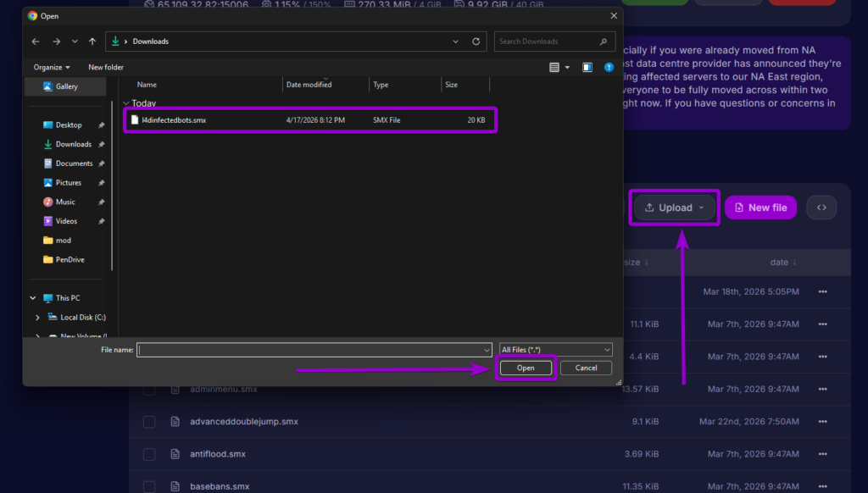
Task: Click the blue Help question mark icon
Action: 609,67
